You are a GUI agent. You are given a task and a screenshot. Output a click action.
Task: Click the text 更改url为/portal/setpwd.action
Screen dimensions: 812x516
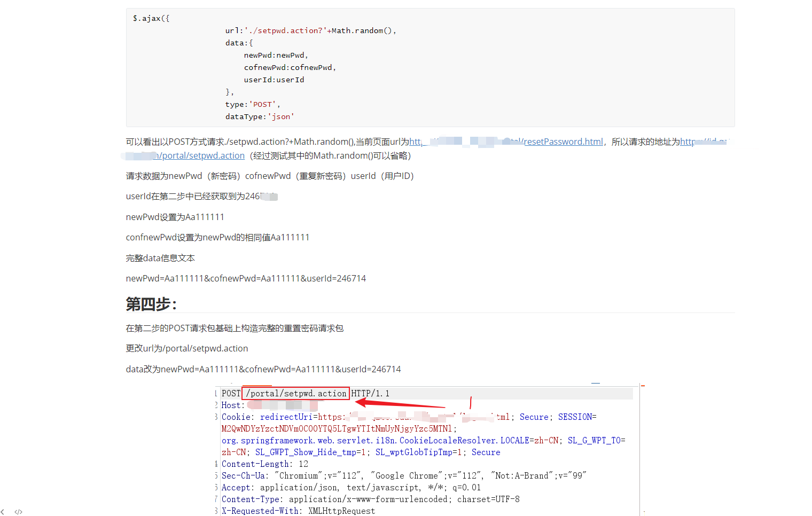[x=187, y=348]
